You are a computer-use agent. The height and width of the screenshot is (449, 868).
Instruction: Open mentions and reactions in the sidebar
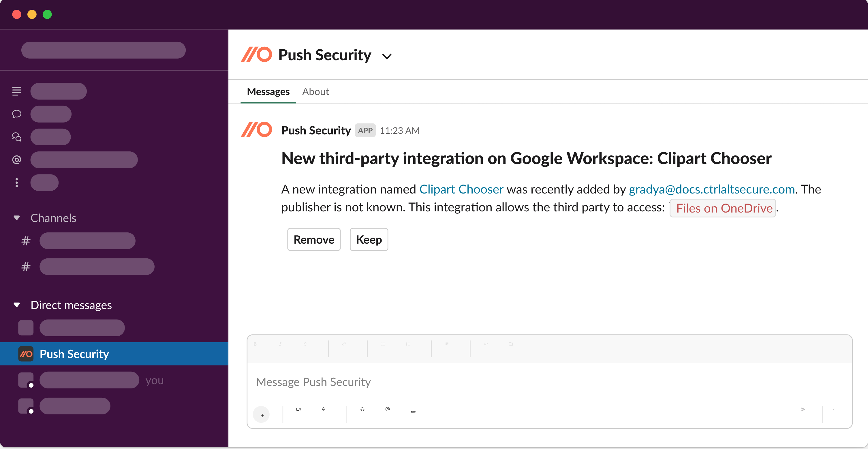coord(16,159)
